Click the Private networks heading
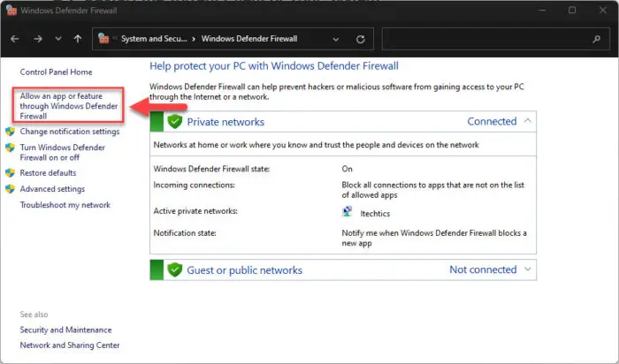The width and height of the screenshot is (619, 364). 225,122
